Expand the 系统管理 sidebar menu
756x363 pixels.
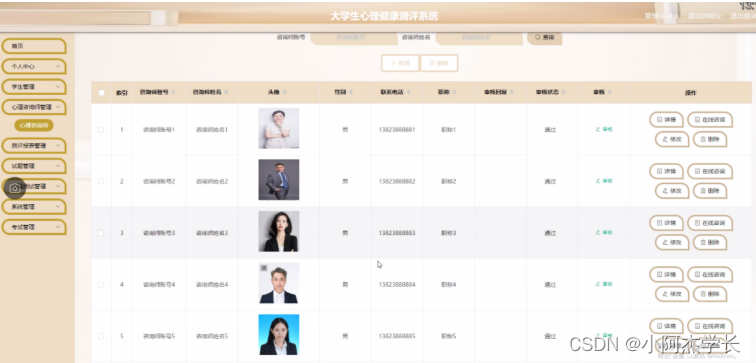coord(34,207)
